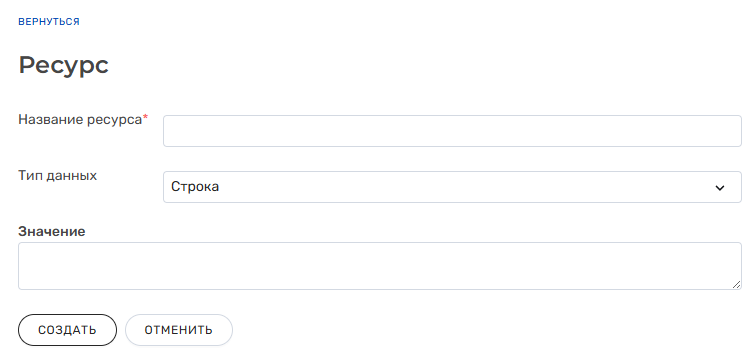Click the red required-field asterisk
754x360 pixels.
tap(145, 118)
